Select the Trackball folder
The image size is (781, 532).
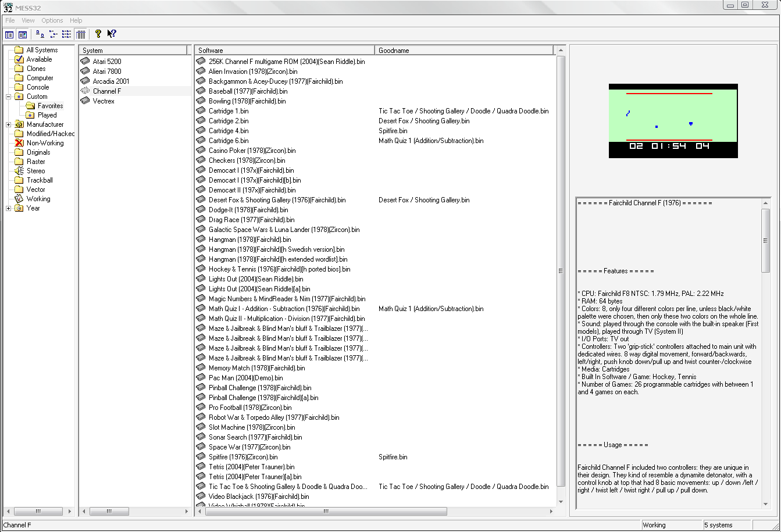click(40, 180)
